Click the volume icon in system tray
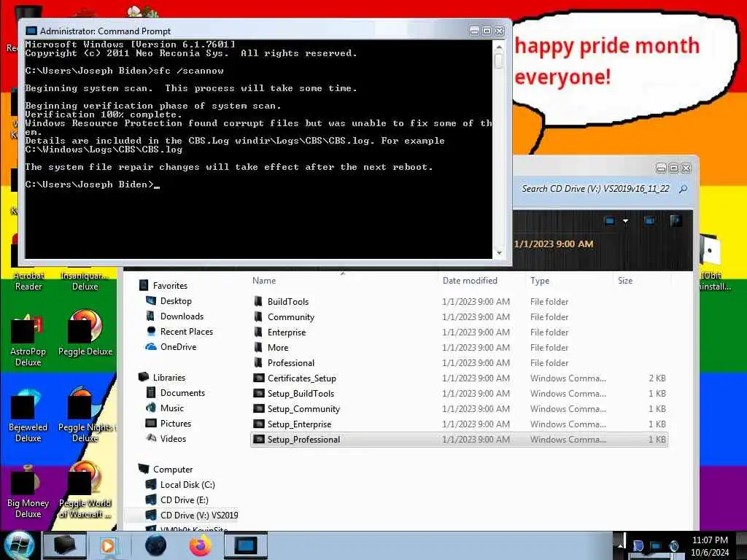747x560 pixels. click(x=673, y=545)
